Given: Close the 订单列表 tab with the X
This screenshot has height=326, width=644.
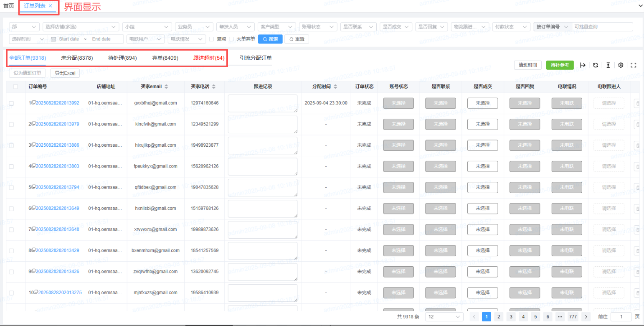Looking at the screenshot, I should (51, 6).
